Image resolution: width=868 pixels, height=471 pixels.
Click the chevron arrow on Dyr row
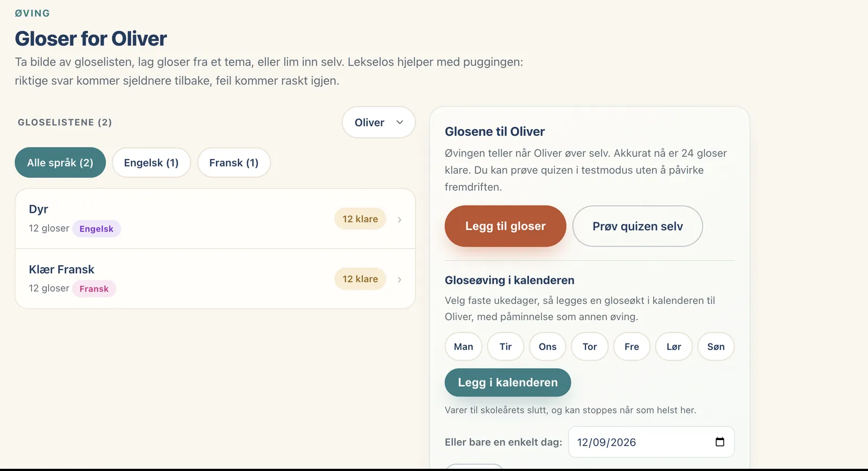click(399, 220)
